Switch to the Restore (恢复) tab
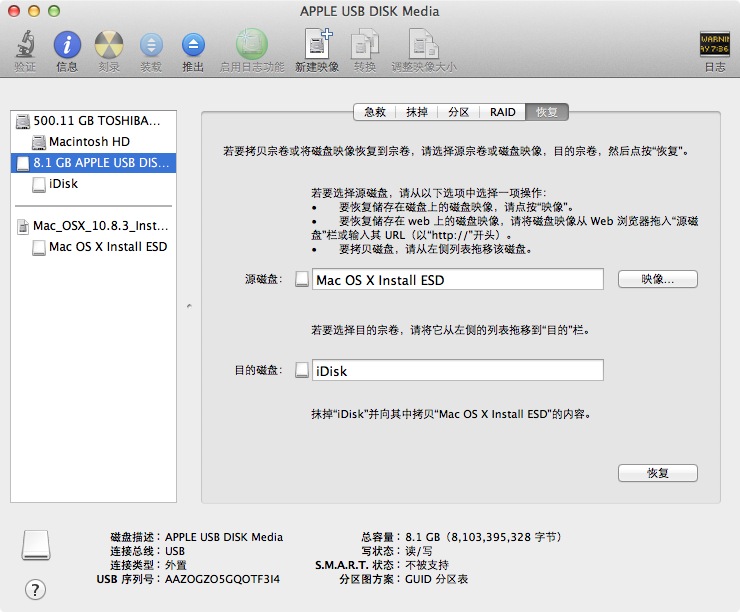The width and height of the screenshot is (740, 612). (547, 112)
